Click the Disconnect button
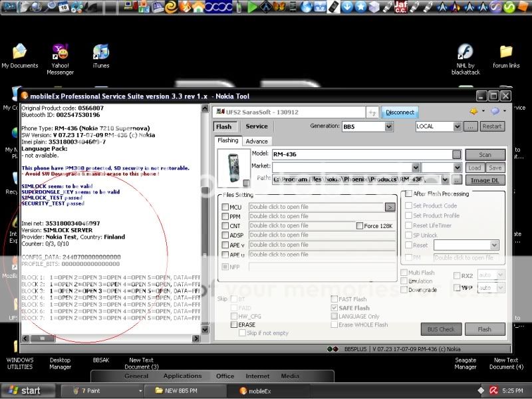The width and height of the screenshot is (532, 399). click(x=400, y=112)
